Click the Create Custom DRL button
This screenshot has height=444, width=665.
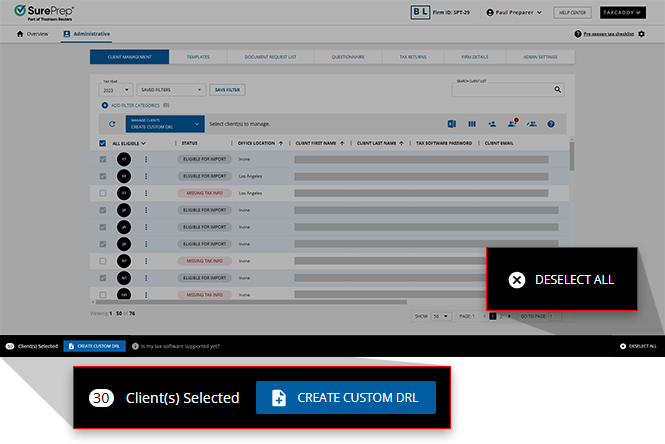345,397
